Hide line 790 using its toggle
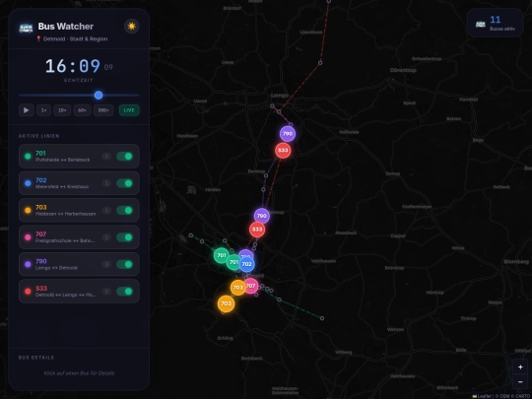The height and width of the screenshot is (399, 532). point(124,264)
